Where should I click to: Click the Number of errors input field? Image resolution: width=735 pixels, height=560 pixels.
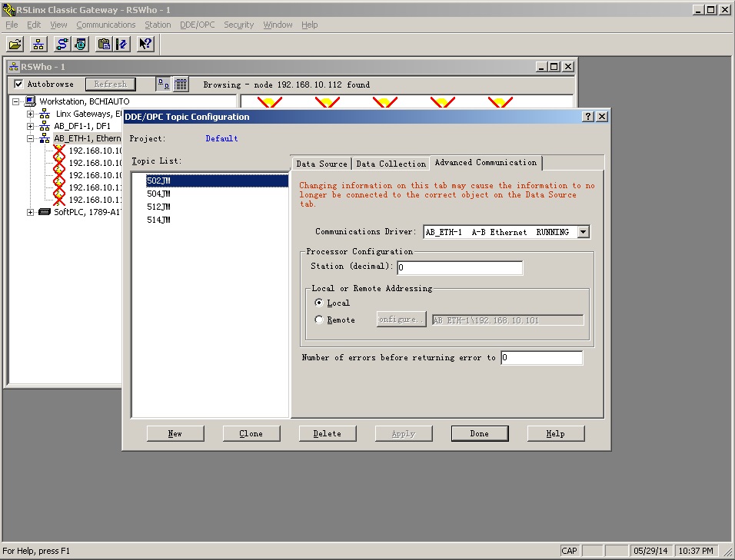[542, 358]
